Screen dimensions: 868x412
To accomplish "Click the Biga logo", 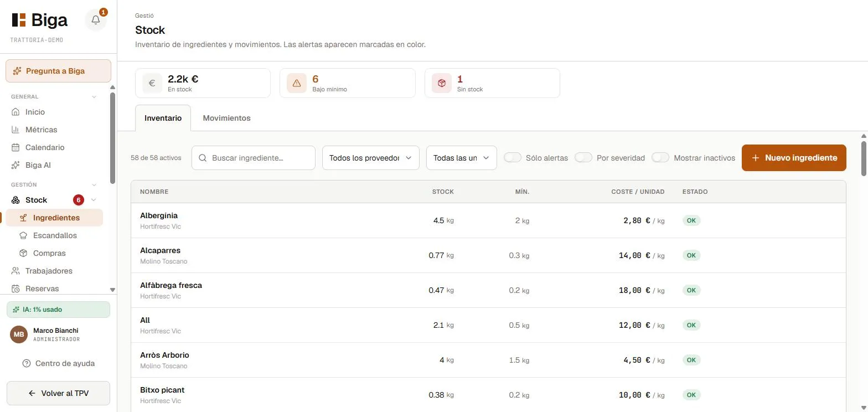I will [40, 20].
